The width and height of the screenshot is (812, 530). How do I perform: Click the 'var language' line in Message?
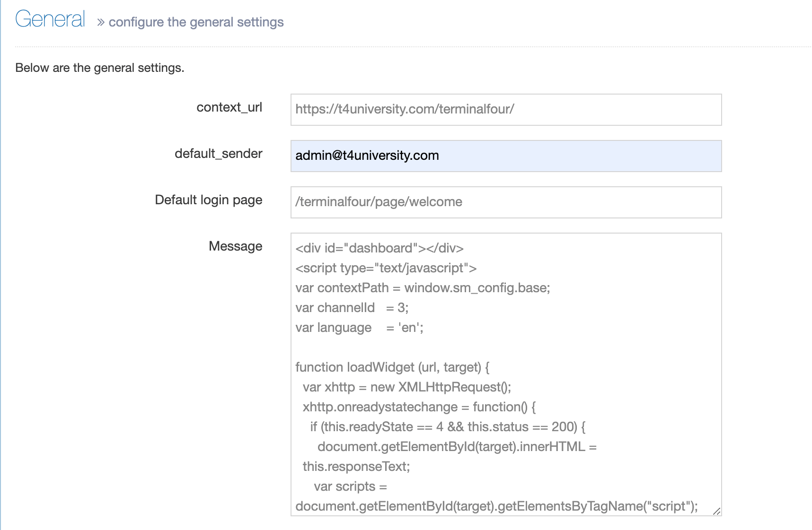click(359, 328)
